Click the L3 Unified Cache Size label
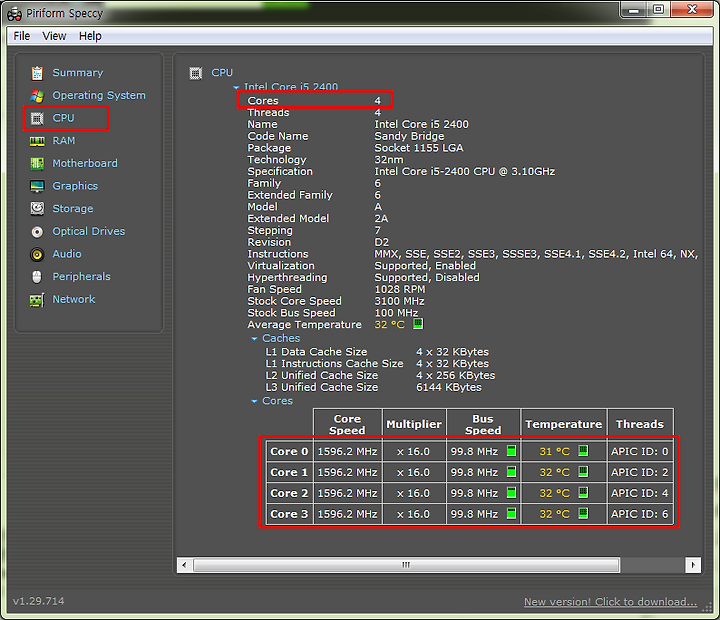720x620 pixels. [x=322, y=387]
